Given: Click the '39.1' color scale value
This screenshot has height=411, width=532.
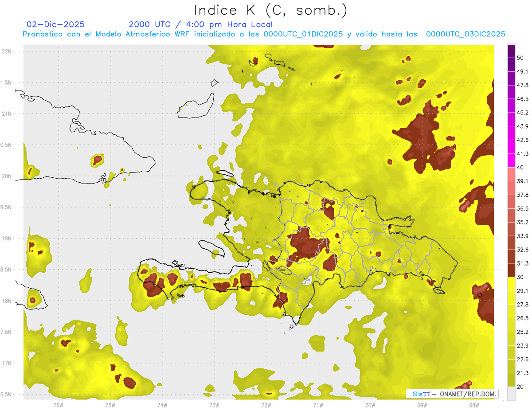Looking at the screenshot, I should point(523,181).
